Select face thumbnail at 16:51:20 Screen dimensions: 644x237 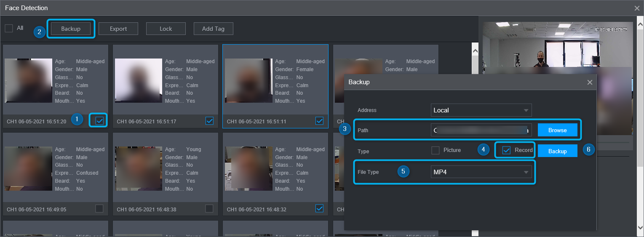point(29,80)
